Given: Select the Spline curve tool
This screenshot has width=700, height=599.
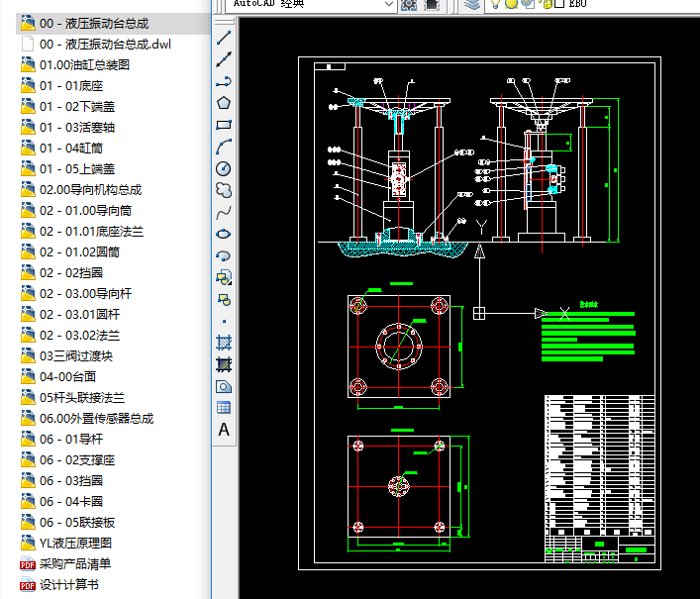Looking at the screenshot, I should (x=224, y=212).
